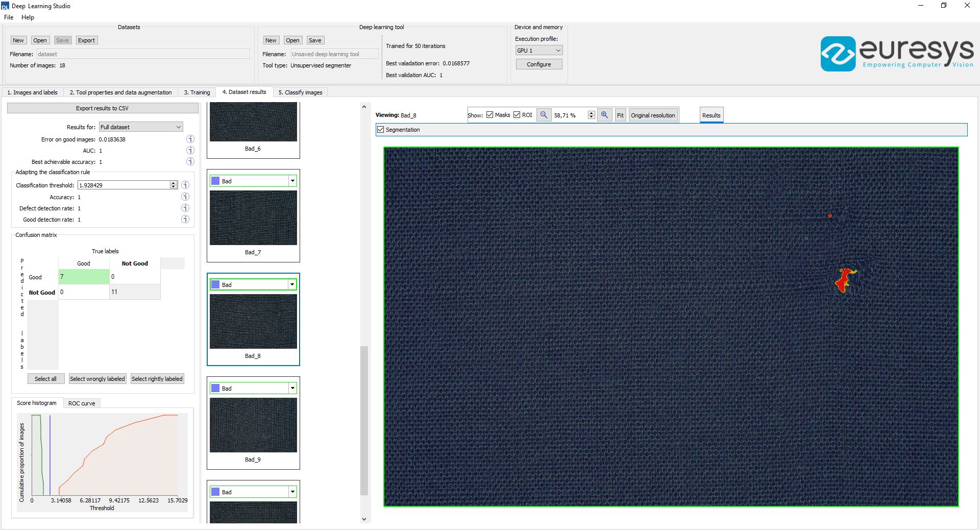Open the ROC curve tab
Image resolution: width=980 pixels, height=530 pixels.
point(82,403)
